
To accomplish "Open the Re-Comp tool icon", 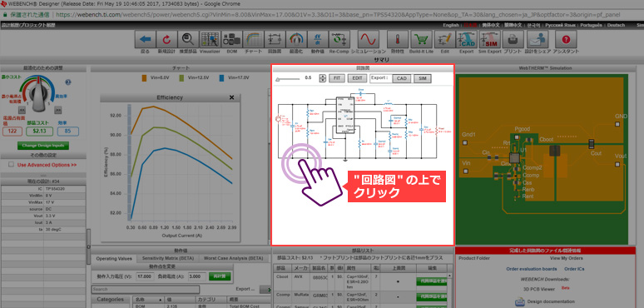I will coord(339,40).
